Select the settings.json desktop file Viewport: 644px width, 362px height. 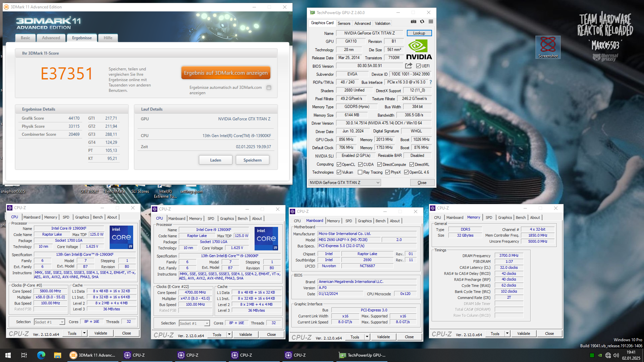(191, 189)
